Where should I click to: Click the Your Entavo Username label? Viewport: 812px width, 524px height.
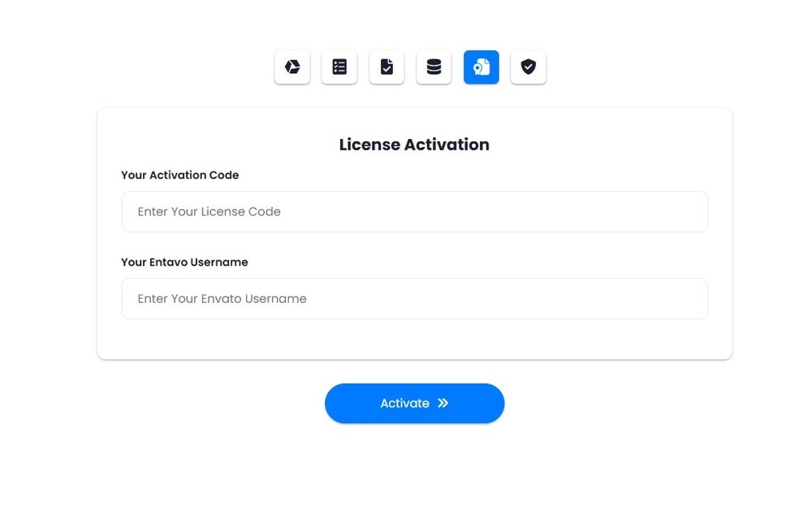point(184,262)
